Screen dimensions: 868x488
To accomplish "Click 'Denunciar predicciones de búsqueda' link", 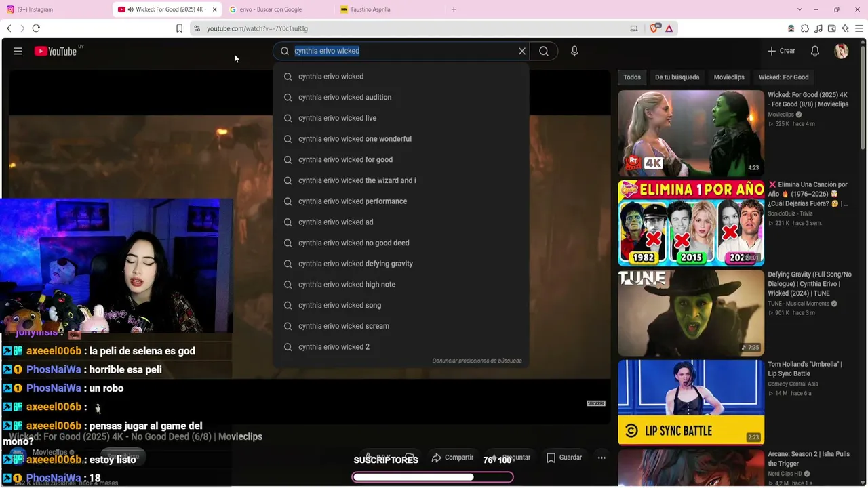I will 477,361.
